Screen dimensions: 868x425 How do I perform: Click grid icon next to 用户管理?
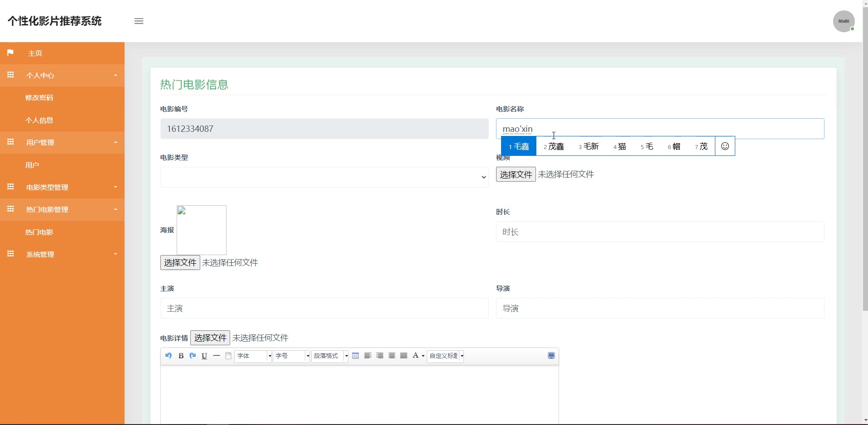point(10,142)
